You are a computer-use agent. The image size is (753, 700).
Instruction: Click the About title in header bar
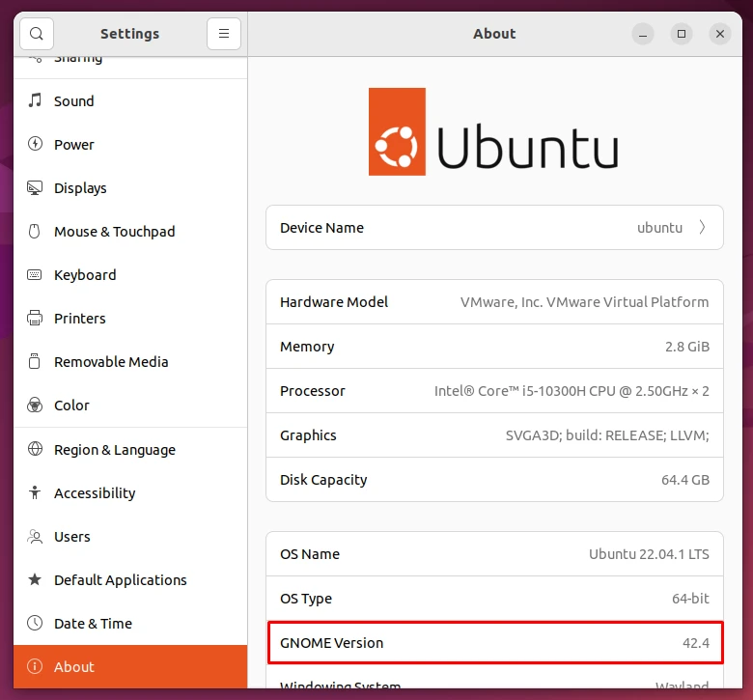tap(494, 34)
